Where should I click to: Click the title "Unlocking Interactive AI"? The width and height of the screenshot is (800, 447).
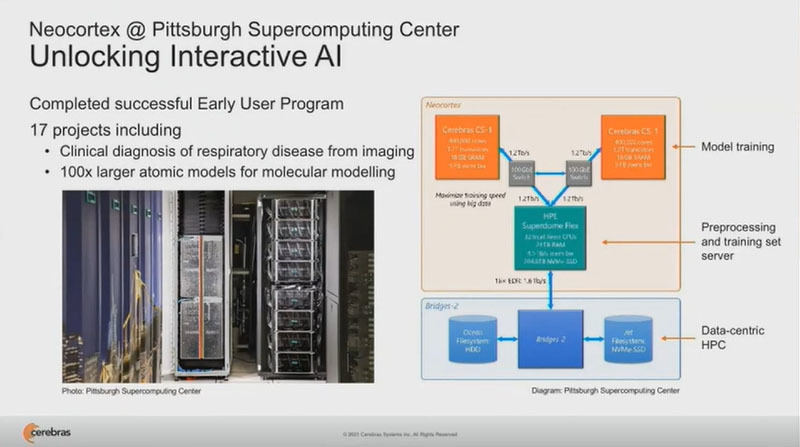[186, 56]
